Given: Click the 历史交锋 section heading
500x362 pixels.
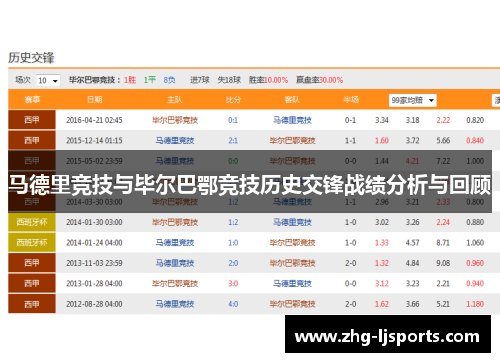Looking at the screenshot, I should [x=31, y=58].
